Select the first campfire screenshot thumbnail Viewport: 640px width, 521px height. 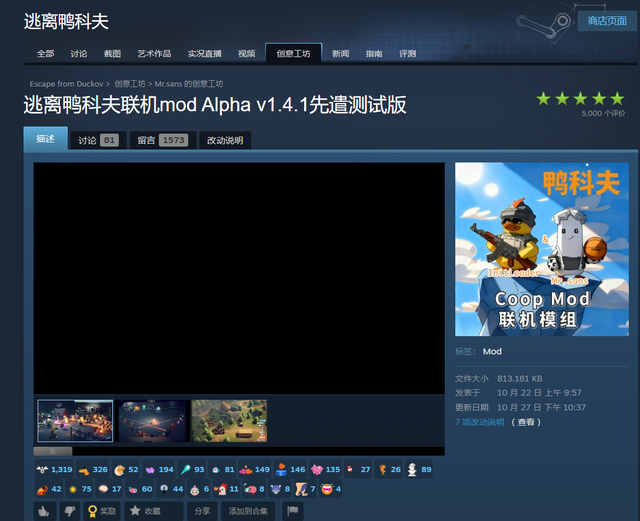tap(75, 421)
